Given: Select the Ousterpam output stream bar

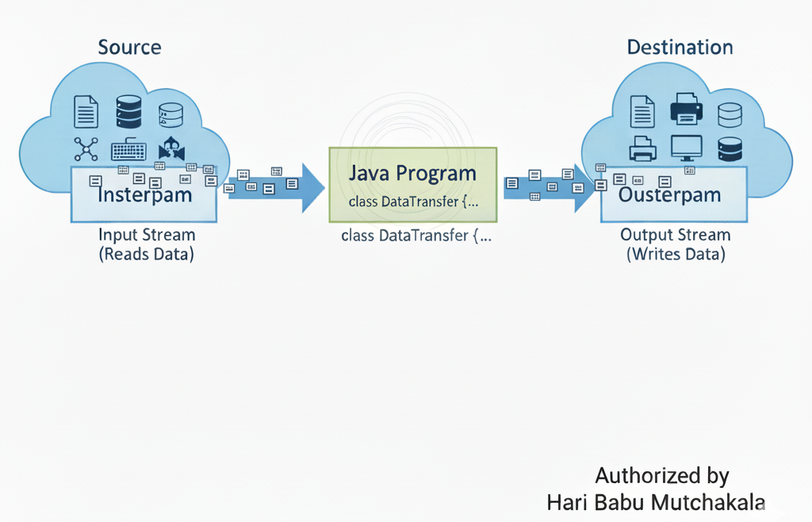Looking at the screenshot, I should click(673, 194).
